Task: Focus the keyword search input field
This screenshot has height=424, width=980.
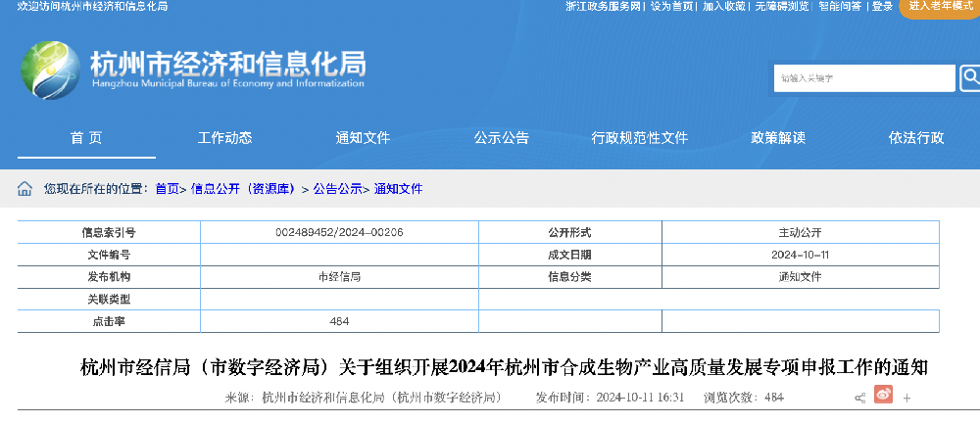Action: point(864,78)
